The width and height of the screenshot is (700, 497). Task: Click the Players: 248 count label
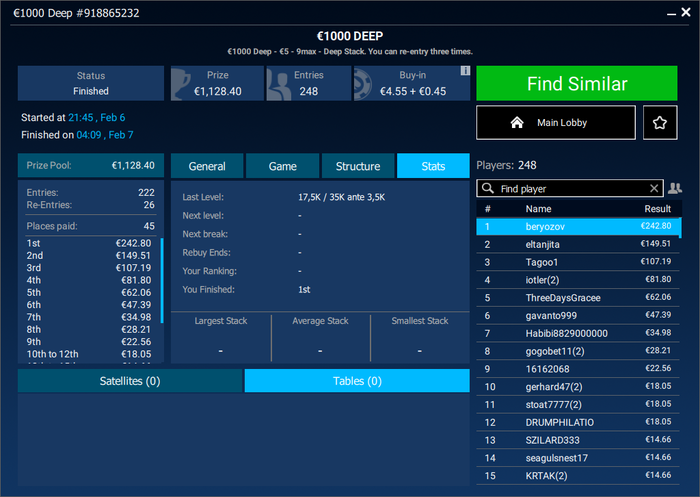(x=506, y=165)
